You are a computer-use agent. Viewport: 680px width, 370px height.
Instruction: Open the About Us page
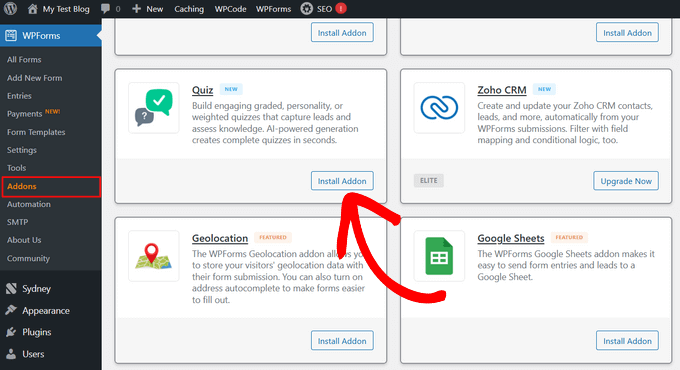(24, 240)
